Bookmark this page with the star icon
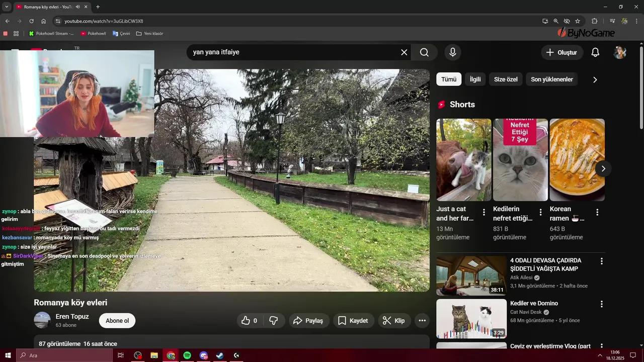 tap(578, 21)
